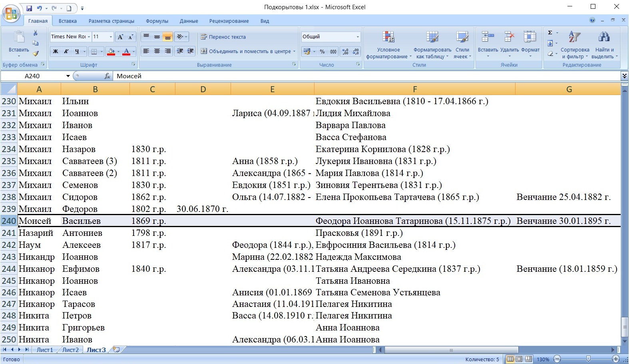Open the Сортировка и фильтр menu
This screenshot has width=629, height=364.
[x=575, y=45]
